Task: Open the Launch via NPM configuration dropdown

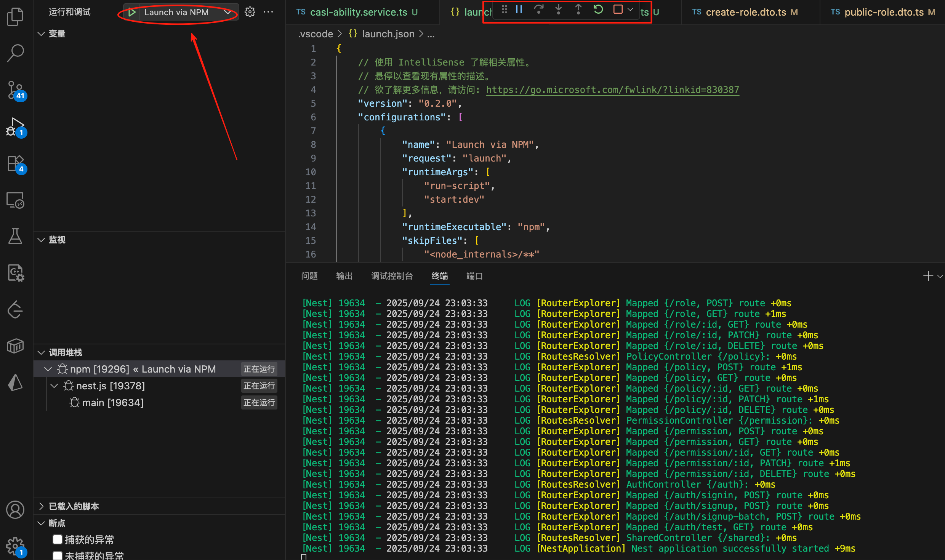Action: 227,12
